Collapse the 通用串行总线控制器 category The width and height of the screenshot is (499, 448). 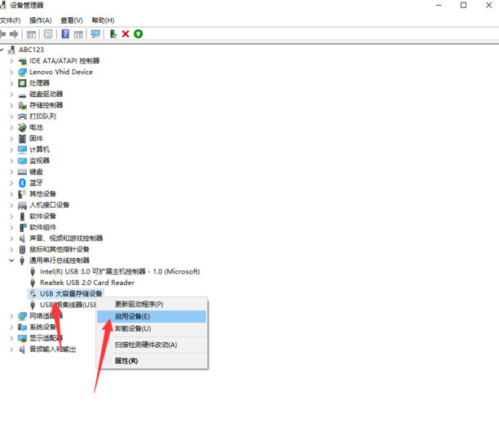click(x=11, y=261)
